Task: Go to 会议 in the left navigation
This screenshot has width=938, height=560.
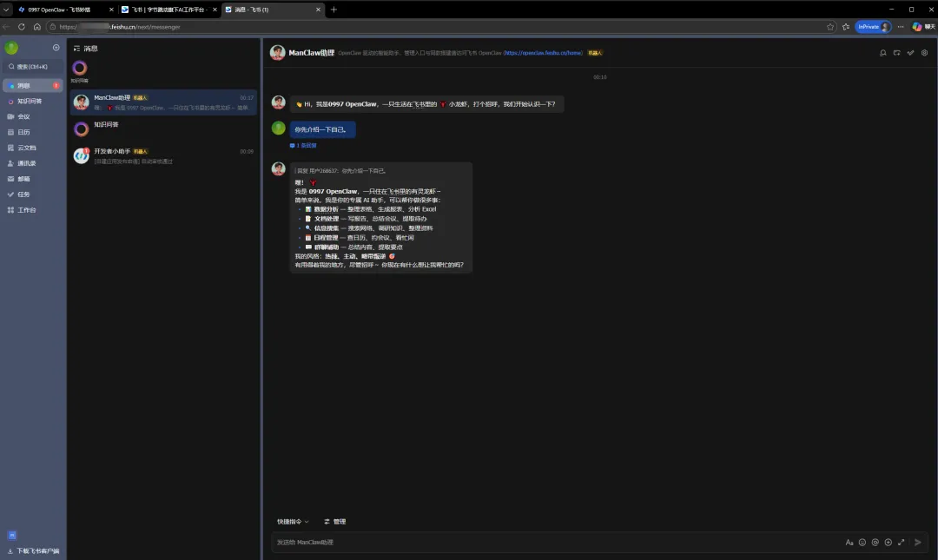Action: coord(33,116)
